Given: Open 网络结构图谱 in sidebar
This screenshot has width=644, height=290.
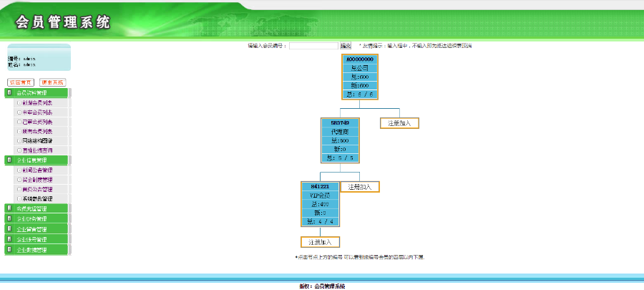Looking at the screenshot, I should click(37, 141).
